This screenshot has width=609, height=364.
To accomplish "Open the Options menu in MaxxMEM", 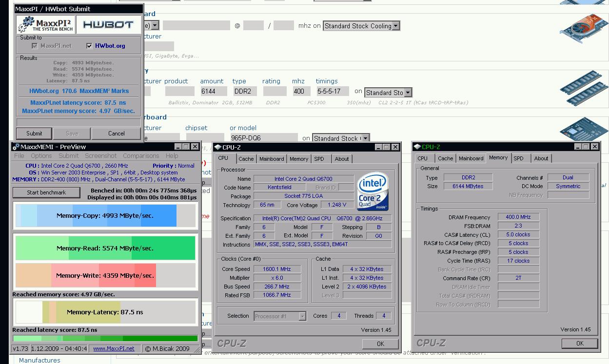I will point(41,156).
